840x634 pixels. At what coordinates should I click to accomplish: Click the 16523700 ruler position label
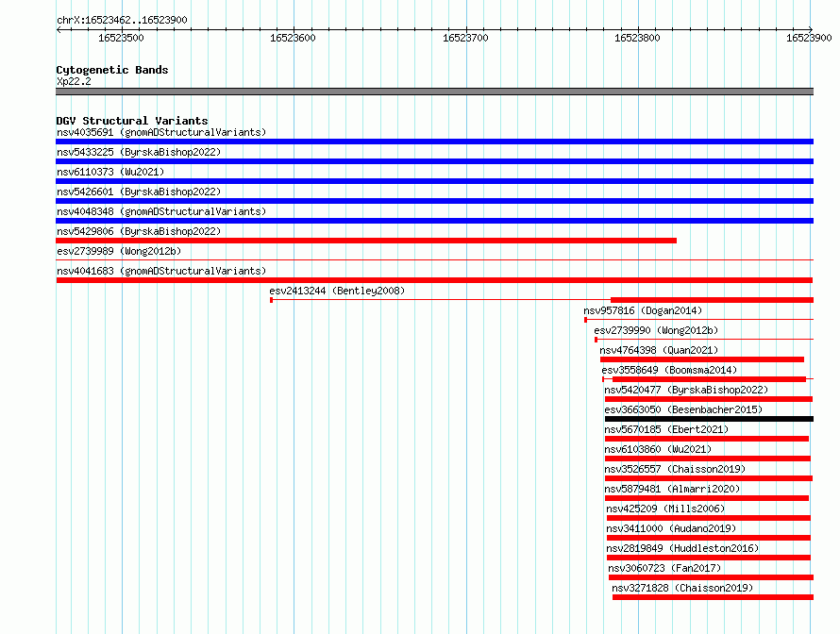click(465, 38)
